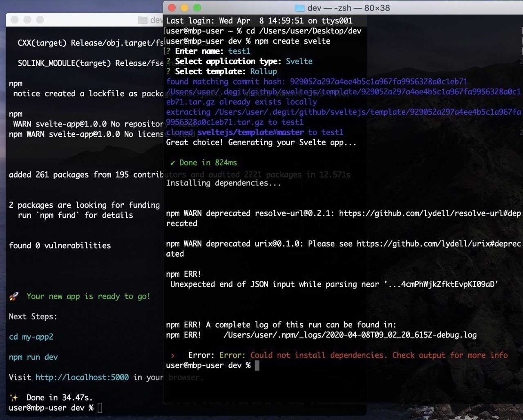Screen dimensions: 523x420
Task: Click 'CXX(target) Release/obj.target' line in back terminal
Action: click(91, 43)
